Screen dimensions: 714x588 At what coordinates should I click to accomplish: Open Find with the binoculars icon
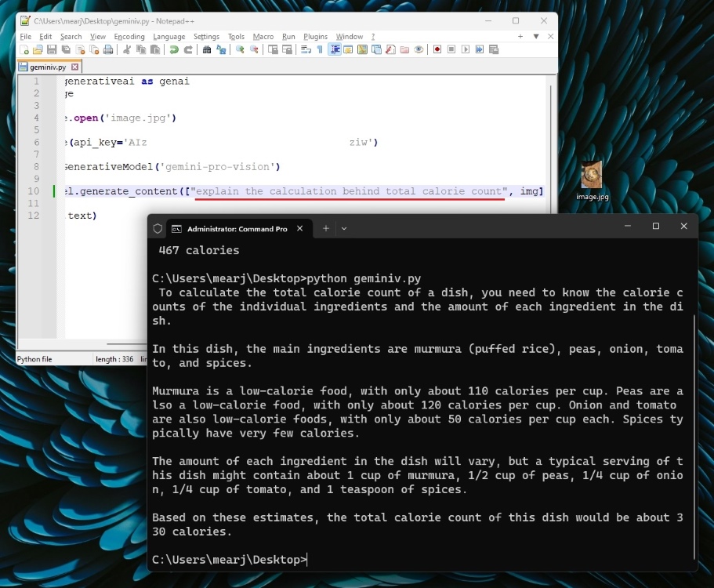(207, 49)
